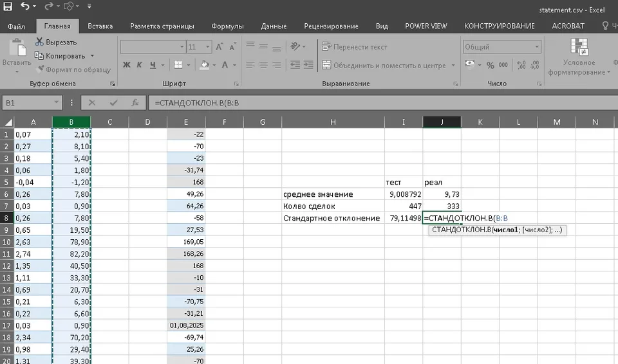Expand the Общий number format dropdown
This screenshot has width=618, height=364.
click(537, 47)
